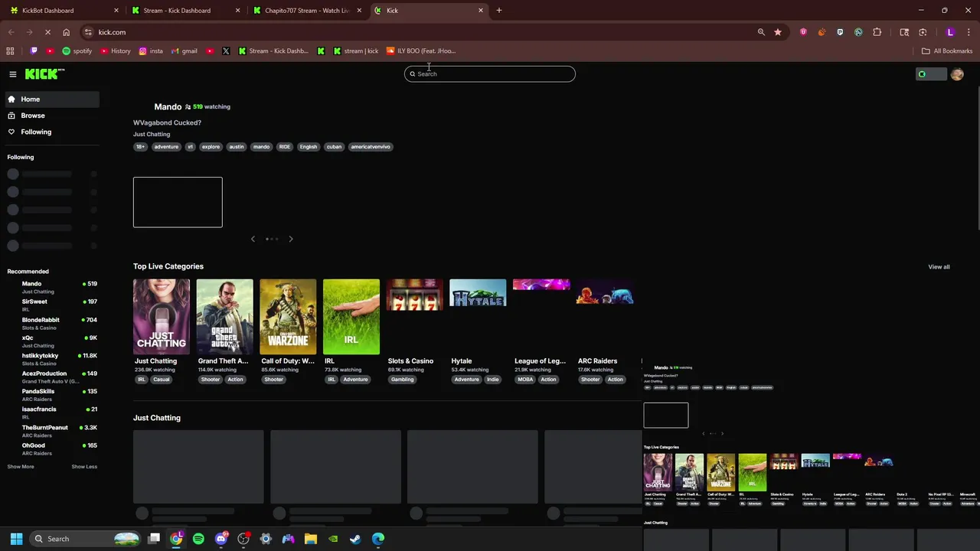The image size is (980, 551).
Task: Open recommended channel SirSweet
Action: (52, 305)
